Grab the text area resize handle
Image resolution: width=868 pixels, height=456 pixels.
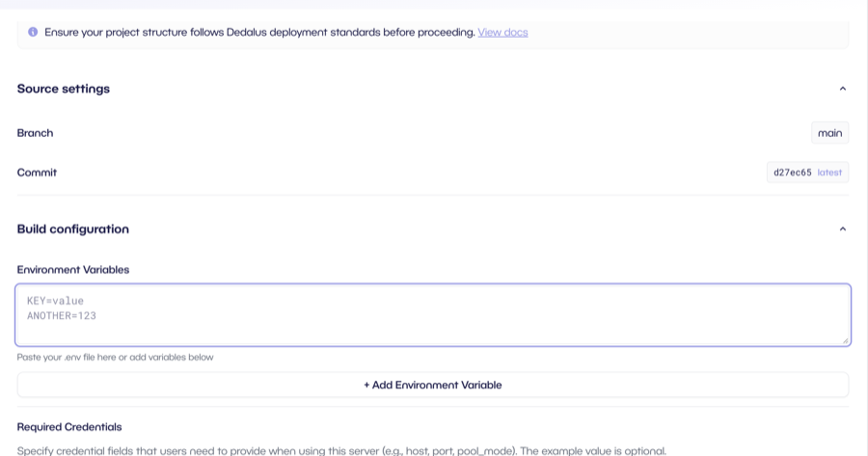click(x=845, y=341)
